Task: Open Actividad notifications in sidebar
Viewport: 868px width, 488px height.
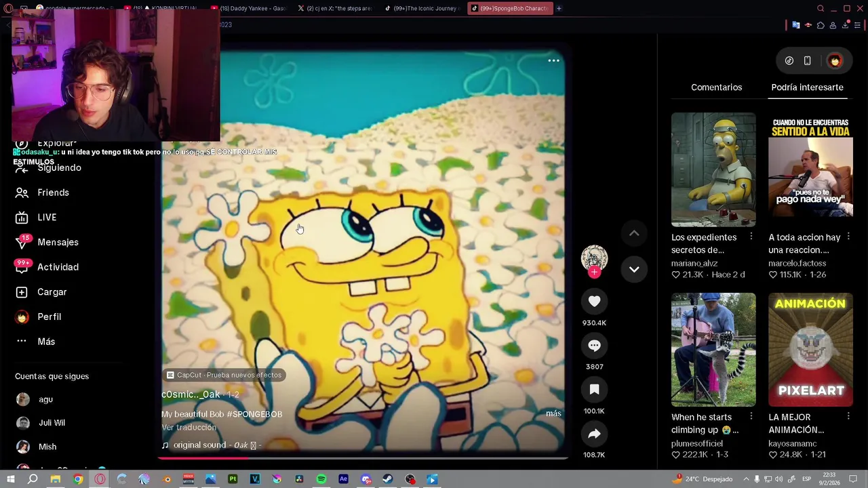Action: [x=58, y=267]
